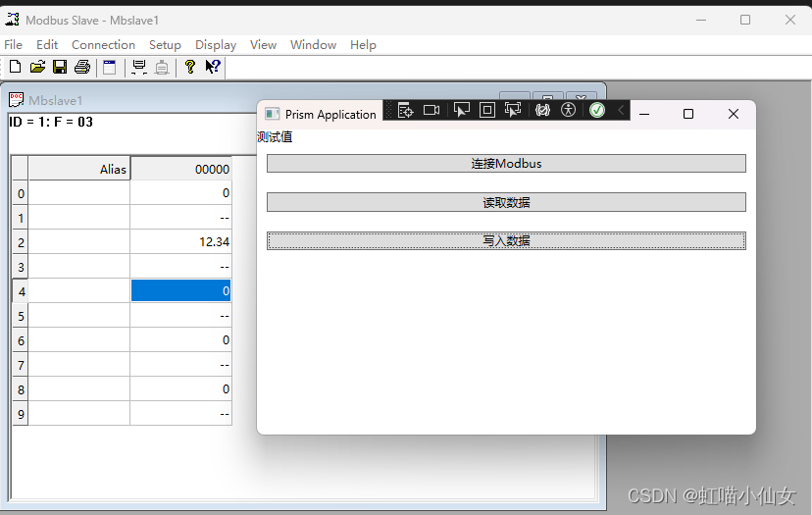Open the View menu

click(263, 45)
